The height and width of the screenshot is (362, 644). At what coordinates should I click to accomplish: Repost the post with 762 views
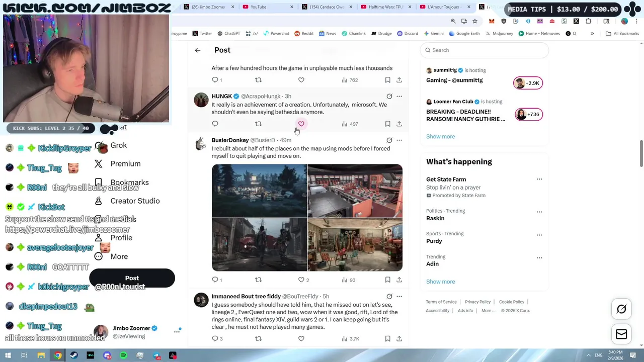pos(258,80)
